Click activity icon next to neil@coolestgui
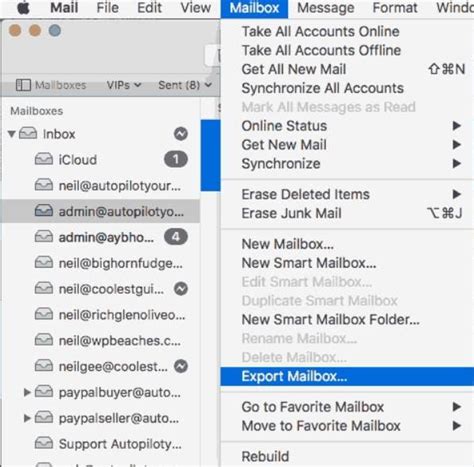 (181, 289)
